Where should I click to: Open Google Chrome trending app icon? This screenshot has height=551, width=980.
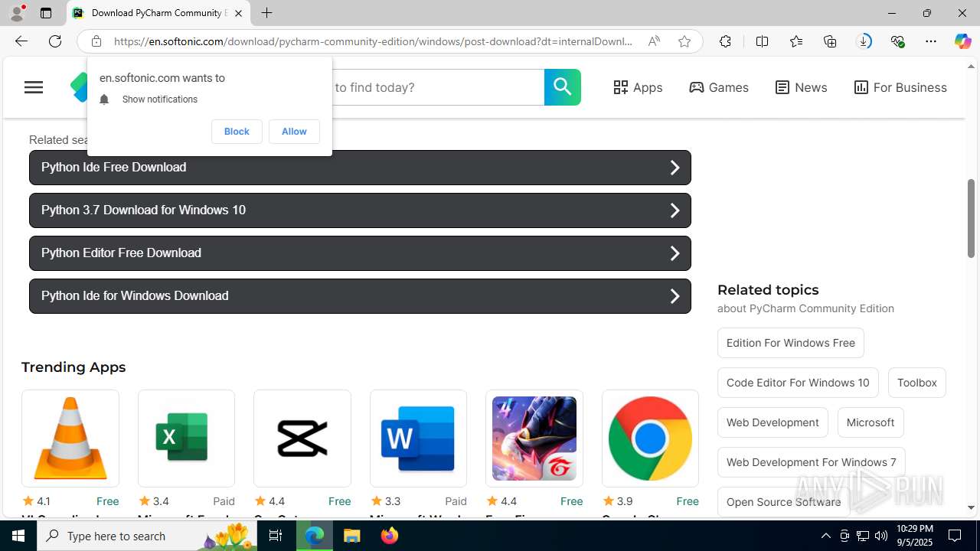pos(650,439)
